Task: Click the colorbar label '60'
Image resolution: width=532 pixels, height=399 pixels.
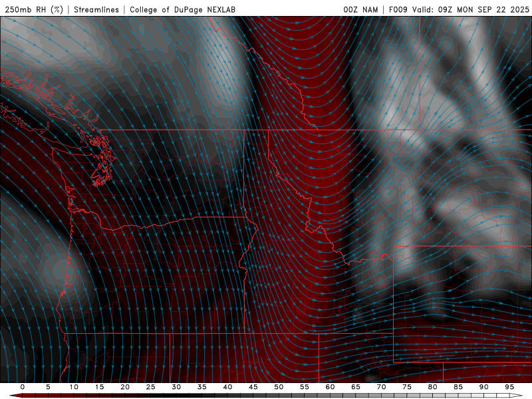Action: pos(330,387)
